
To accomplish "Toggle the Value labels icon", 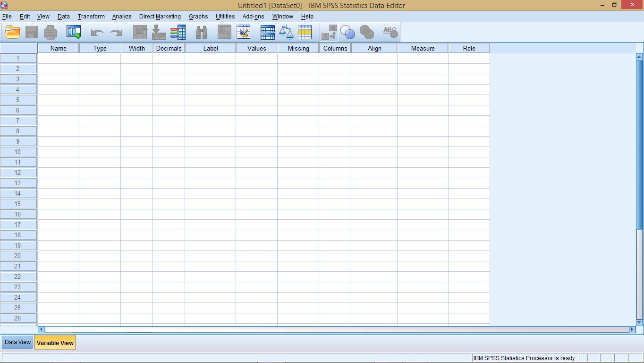I will [x=329, y=32].
